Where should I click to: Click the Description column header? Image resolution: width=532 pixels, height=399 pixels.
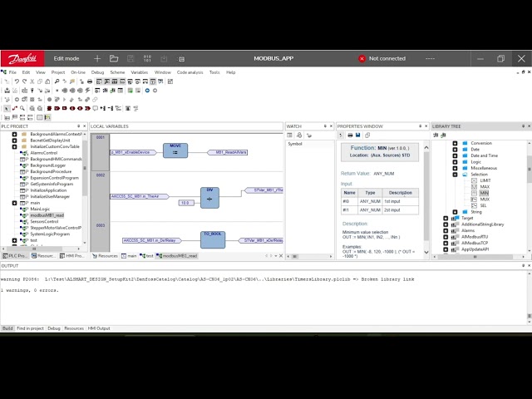401,193
